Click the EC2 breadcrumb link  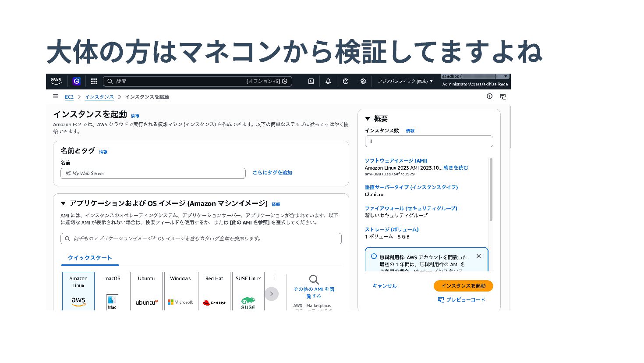click(x=69, y=97)
